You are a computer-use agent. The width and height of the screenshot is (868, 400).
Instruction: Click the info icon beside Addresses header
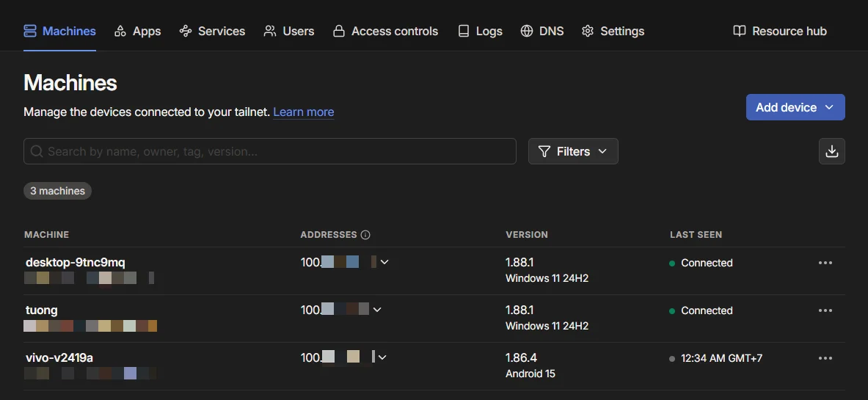coord(365,235)
